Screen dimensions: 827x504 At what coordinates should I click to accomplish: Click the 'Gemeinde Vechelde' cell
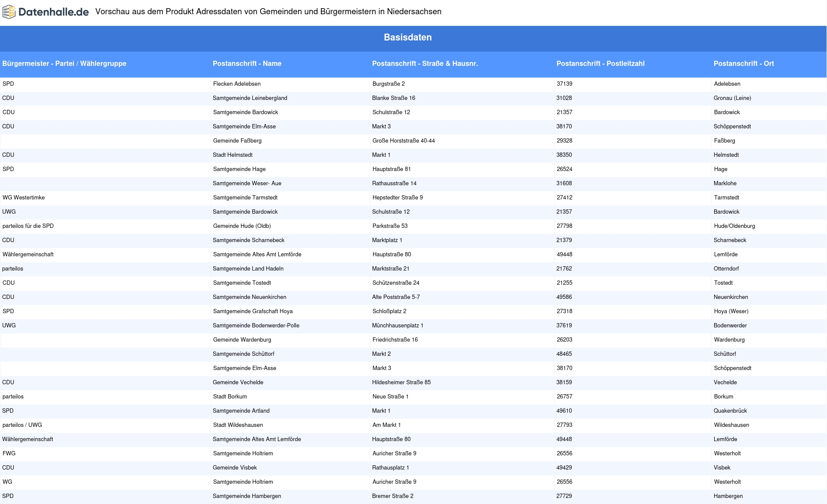click(x=290, y=383)
